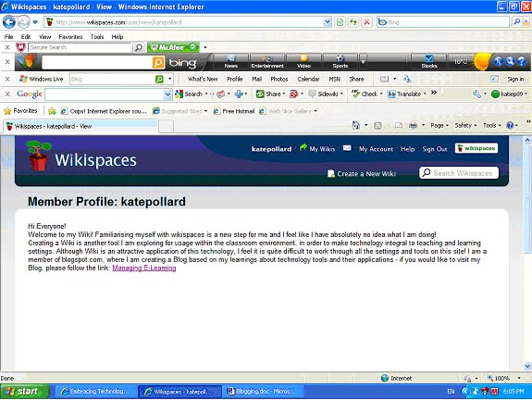This screenshot has width=532, height=400.
Task: Click the Print icon in command bar
Action: coord(413,126)
